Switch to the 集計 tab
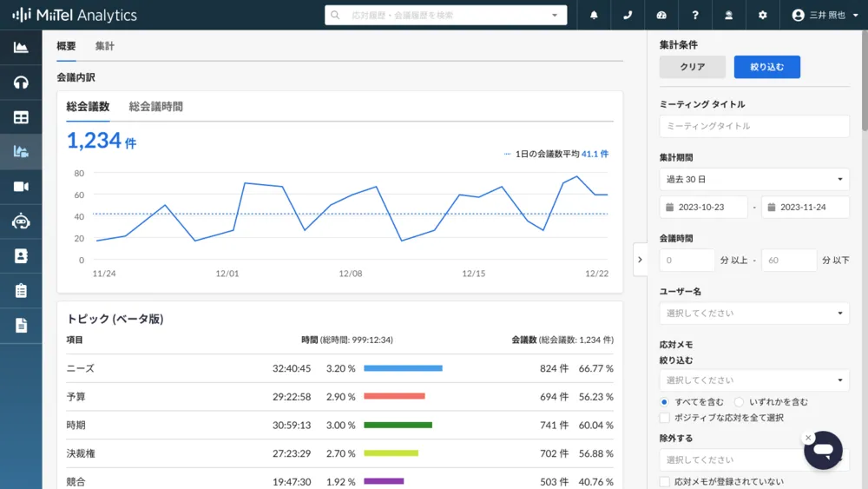Viewport: 868px width, 489px height. pos(105,46)
